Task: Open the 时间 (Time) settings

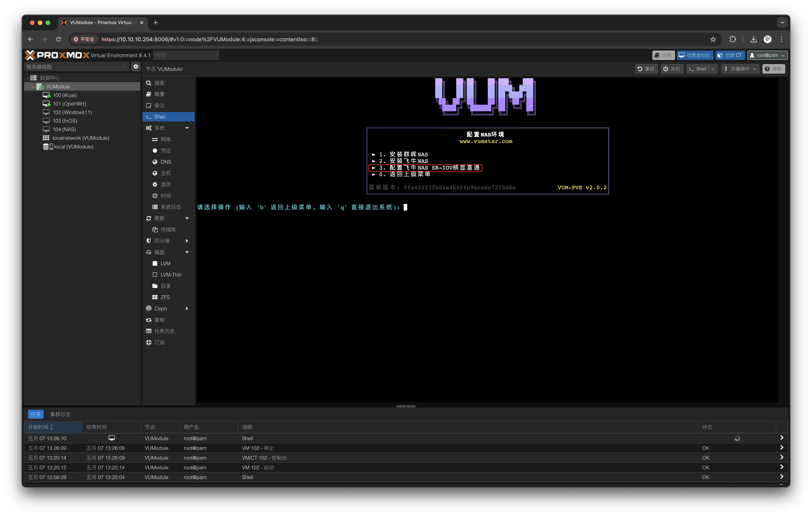Action: pos(166,196)
